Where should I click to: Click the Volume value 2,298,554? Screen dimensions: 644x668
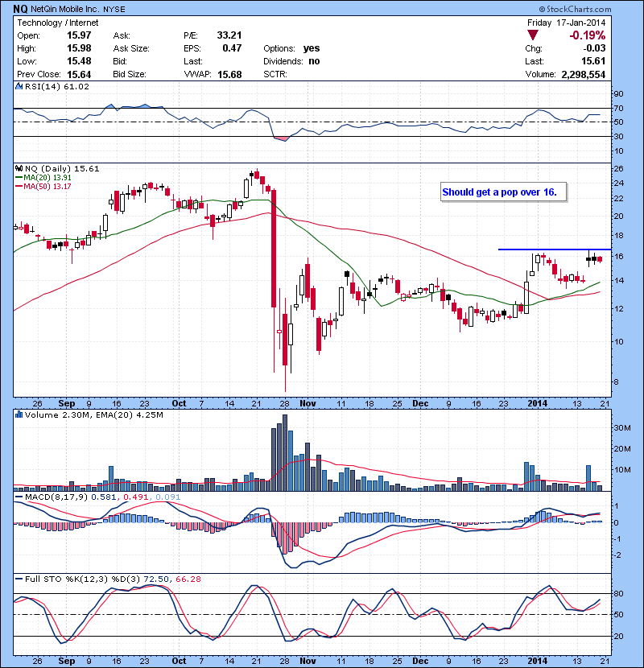pos(583,75)
